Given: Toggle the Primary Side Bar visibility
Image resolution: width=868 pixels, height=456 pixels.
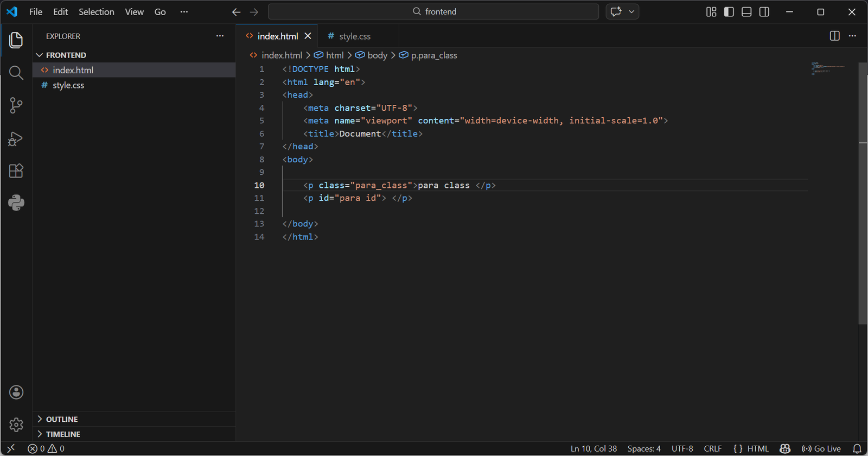Looking at the screenshot, I should point(729,12).
